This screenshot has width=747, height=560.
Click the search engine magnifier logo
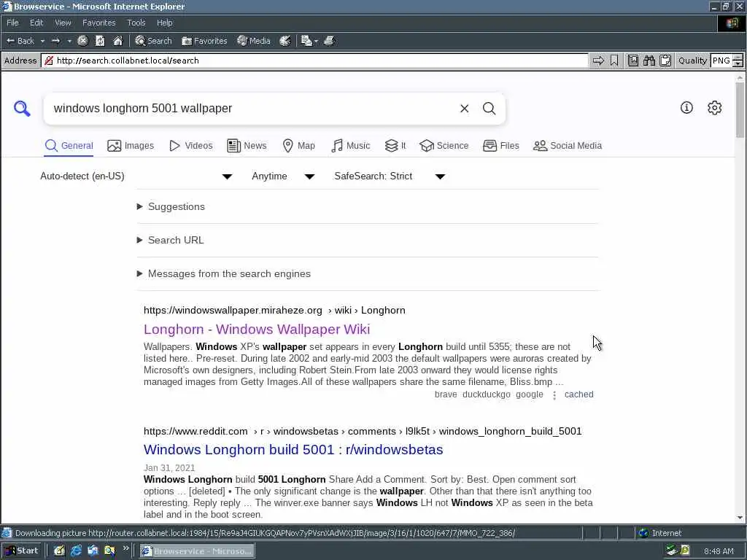tap(22, 109)
